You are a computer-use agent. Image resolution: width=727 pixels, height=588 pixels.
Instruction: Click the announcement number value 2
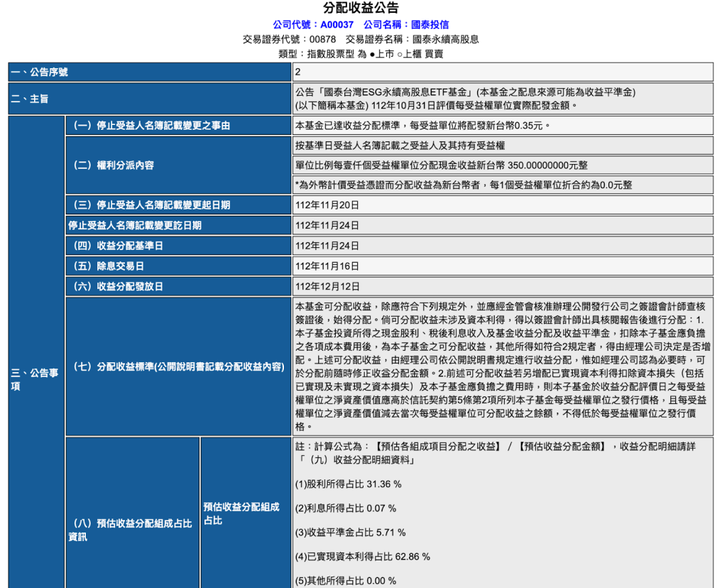[x=503, y=72]
